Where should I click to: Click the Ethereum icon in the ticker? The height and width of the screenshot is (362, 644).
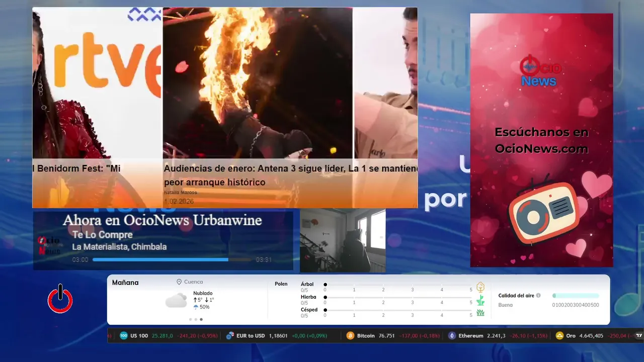[x=452, y=336]
